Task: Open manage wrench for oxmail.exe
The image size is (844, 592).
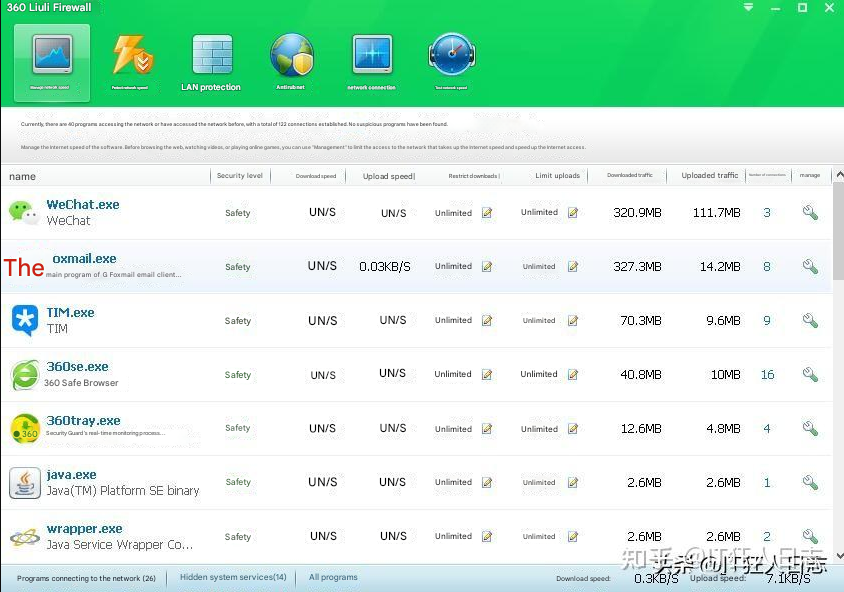Action: (x=810, y=266)
